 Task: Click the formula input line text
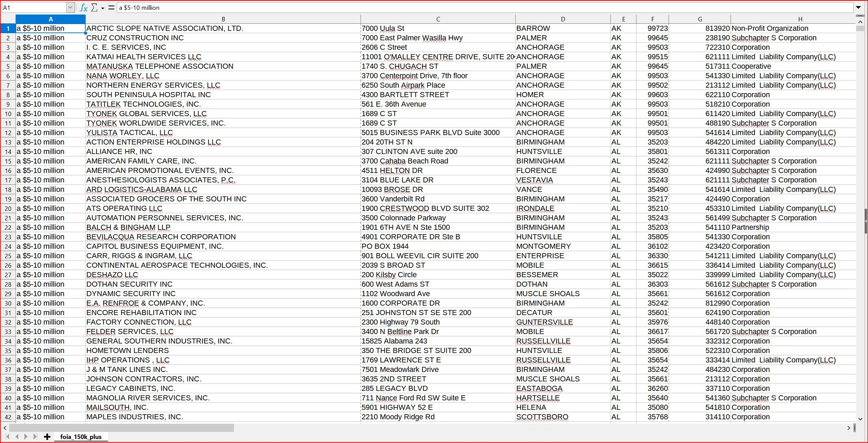click(474, 8)
